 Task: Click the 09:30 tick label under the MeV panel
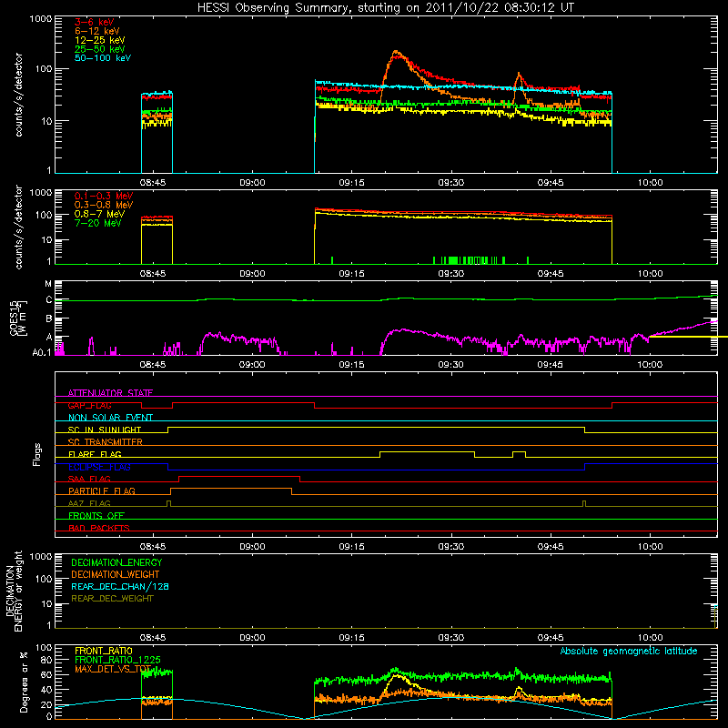(450, 274)
